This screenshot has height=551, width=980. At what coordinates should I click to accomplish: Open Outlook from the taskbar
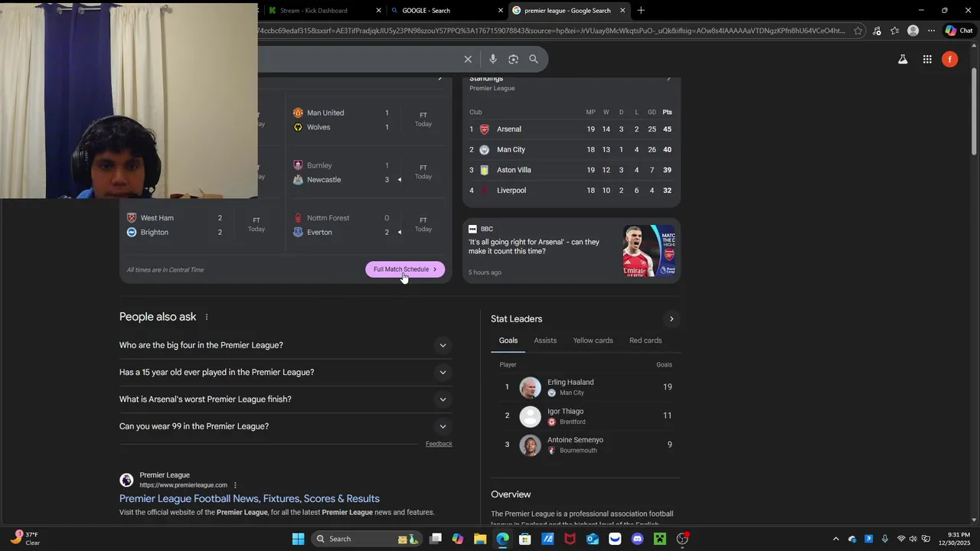tap(593, 539)
